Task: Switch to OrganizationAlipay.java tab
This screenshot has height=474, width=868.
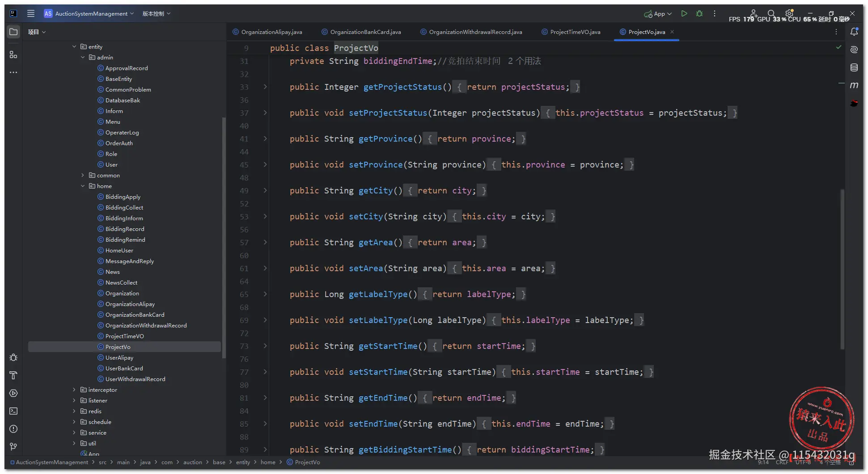Action: pos(267,32)
